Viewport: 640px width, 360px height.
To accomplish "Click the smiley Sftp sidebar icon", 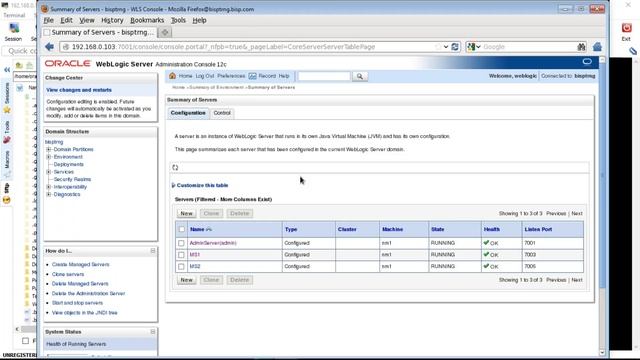I will pyautogui.click(x=7, y=200).
